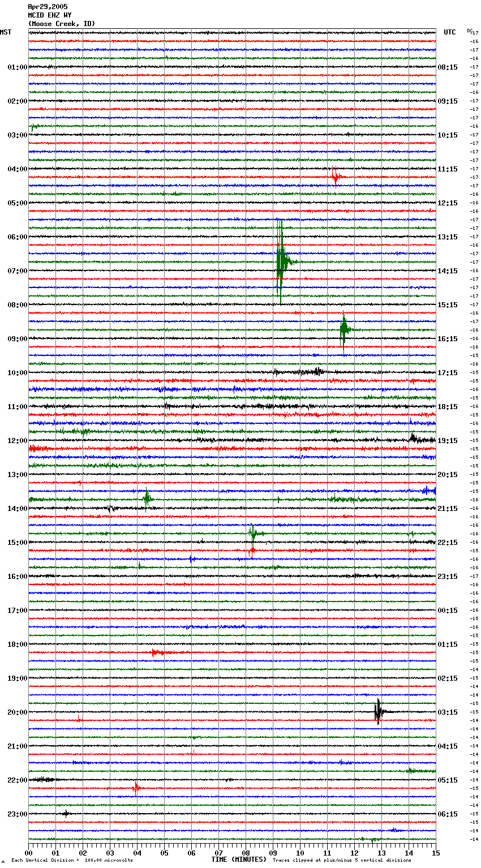Screen dimensions: 481x868
Task: Select the 02:00 MST time label
Action: pos(18,101)
